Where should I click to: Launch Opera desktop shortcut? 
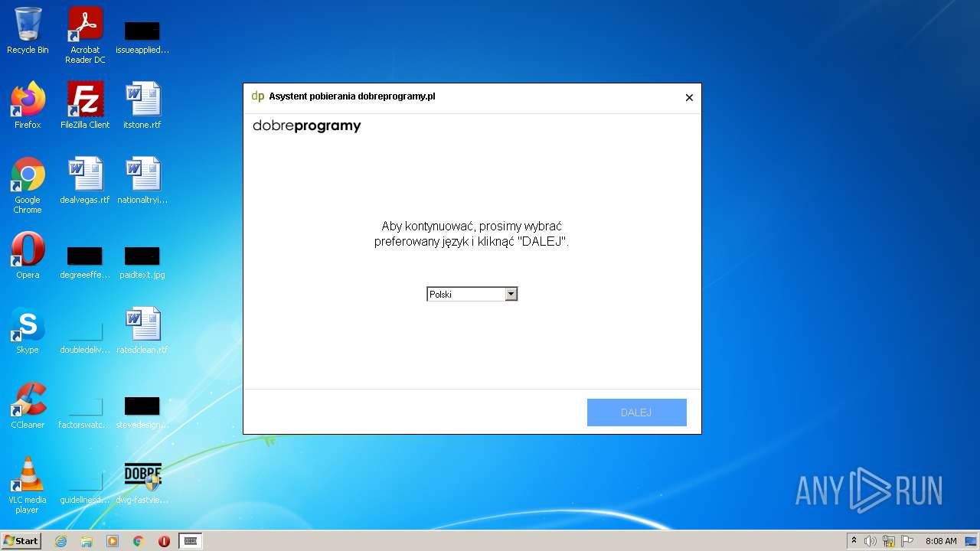point(28,256)
